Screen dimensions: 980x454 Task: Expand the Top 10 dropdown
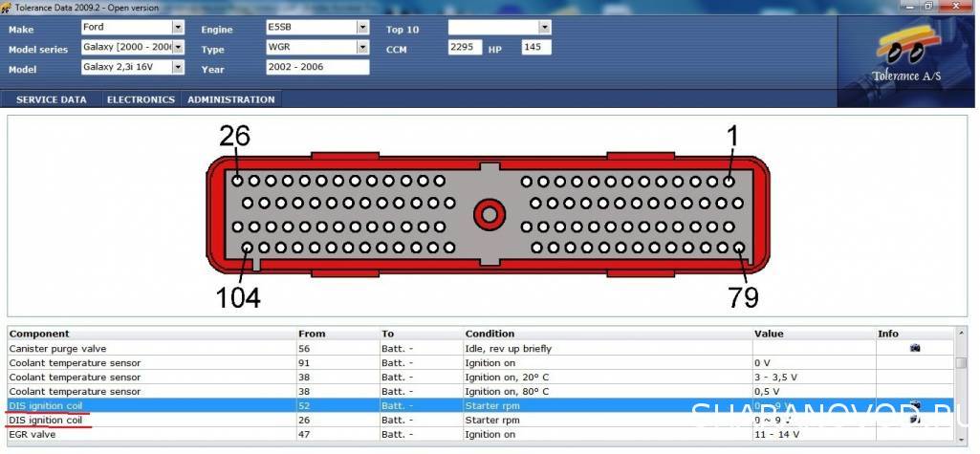point(545,28)
